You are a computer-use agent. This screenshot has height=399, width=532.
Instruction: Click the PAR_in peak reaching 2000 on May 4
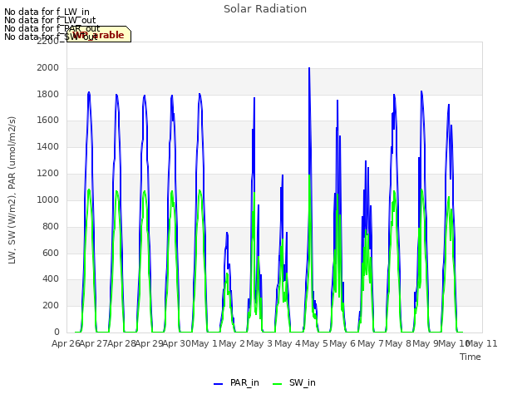(x=309, y=68)
